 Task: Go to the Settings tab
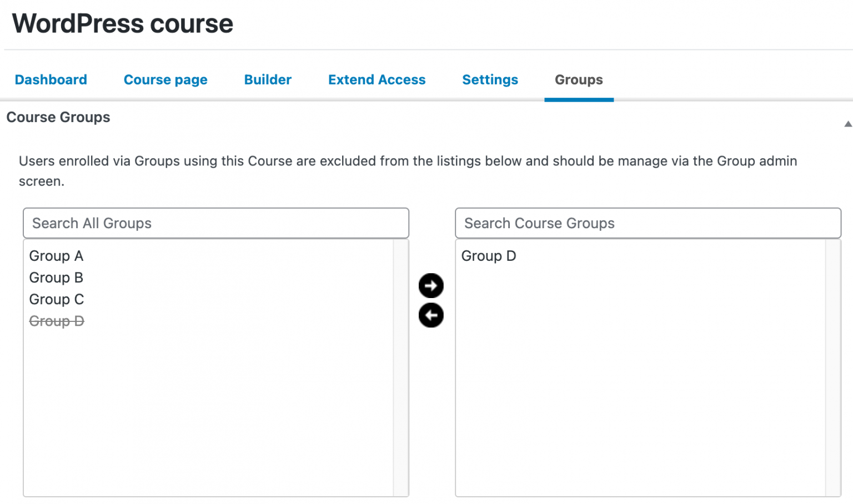pyautogui.click(x=490, y=80)
